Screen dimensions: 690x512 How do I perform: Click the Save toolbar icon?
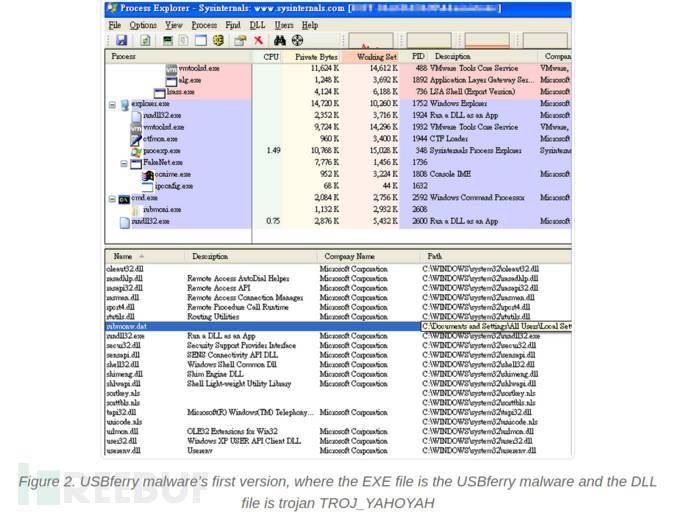(x=121, y=40)
